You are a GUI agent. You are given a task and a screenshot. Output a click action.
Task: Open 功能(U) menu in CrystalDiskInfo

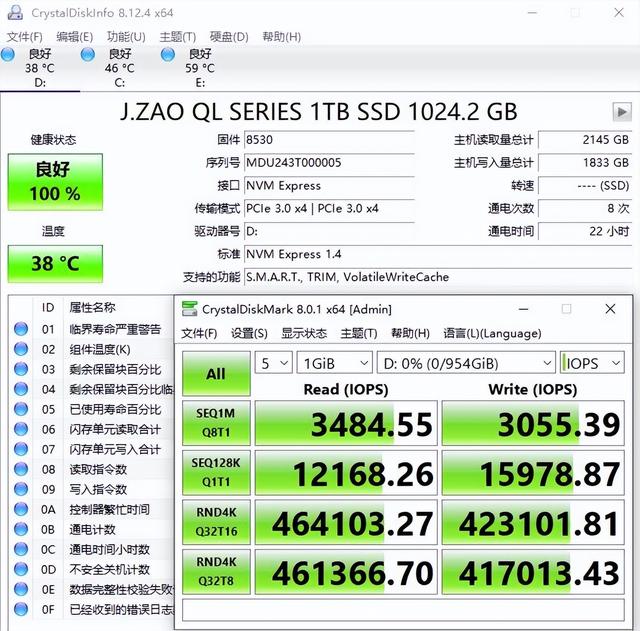pos(126,37)
